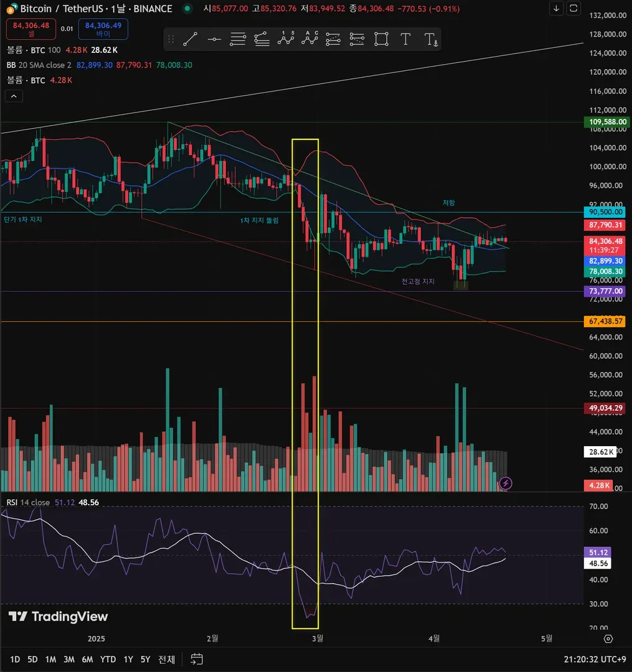This screenshot has height=672, width=632.
Task: Switch to the 5Y time range
Action: click(x=145, y=659)
